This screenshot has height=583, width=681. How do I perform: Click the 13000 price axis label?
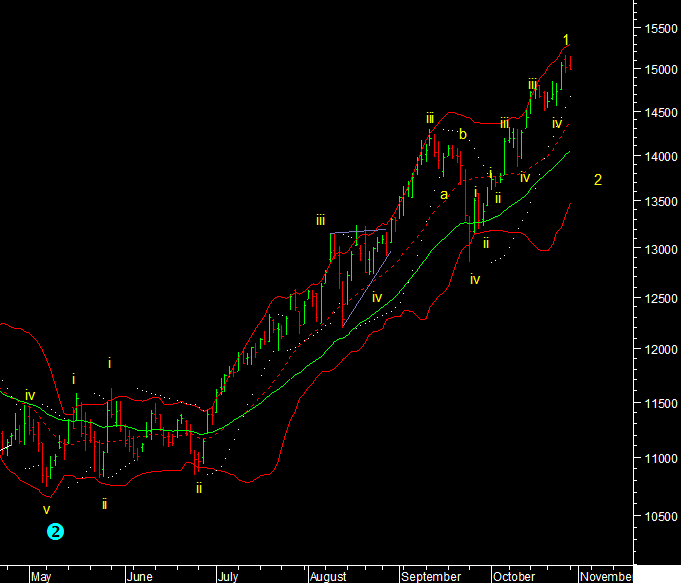(661, 249)
